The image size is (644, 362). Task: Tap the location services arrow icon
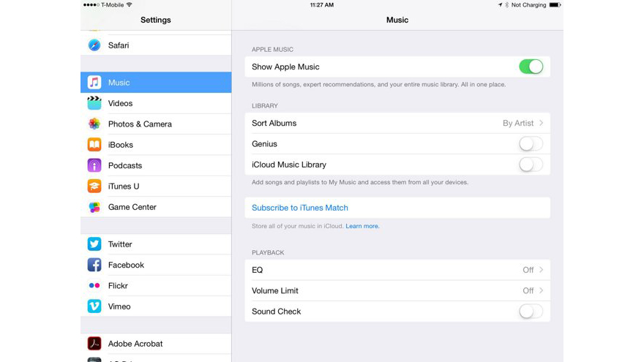point(500,5)
